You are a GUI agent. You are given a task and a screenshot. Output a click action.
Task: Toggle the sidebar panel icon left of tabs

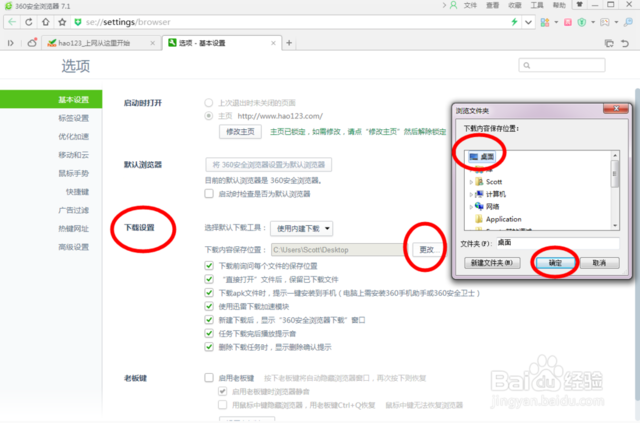pyautogui.click(x=11, y=43)
